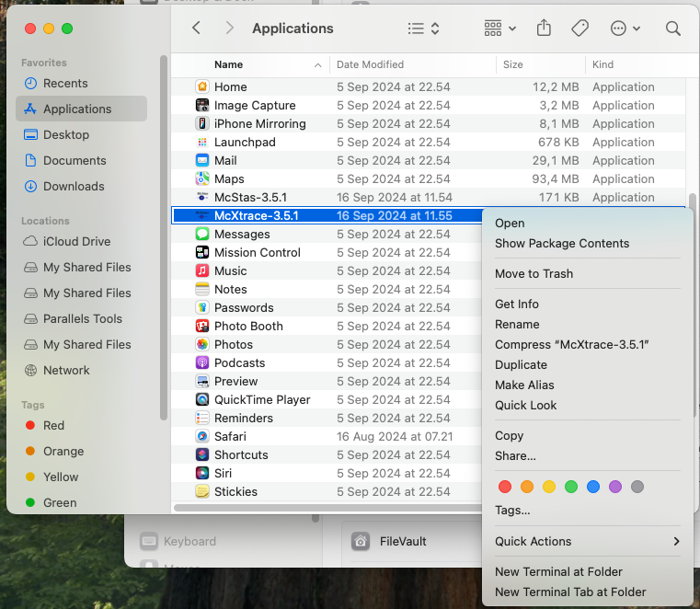Open the group-by options dropdown
This screenshot has width=700, height=609.
click(x=499, y=29)
